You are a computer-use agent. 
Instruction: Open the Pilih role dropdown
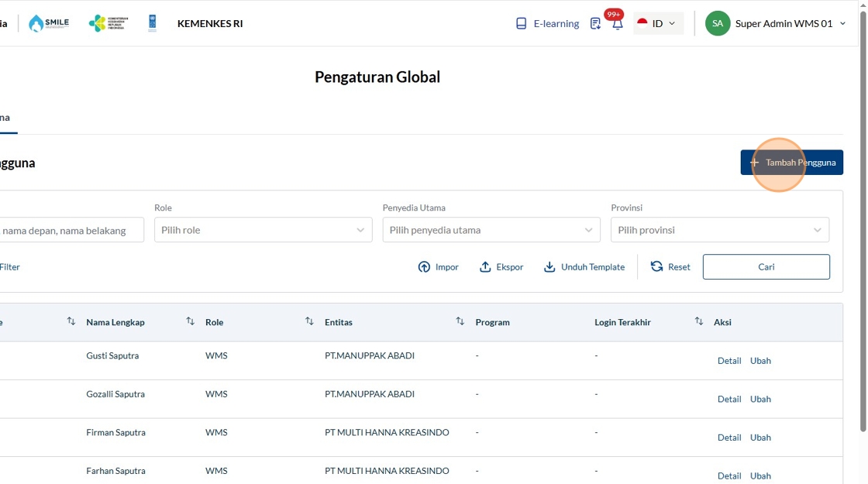point(263,230)
